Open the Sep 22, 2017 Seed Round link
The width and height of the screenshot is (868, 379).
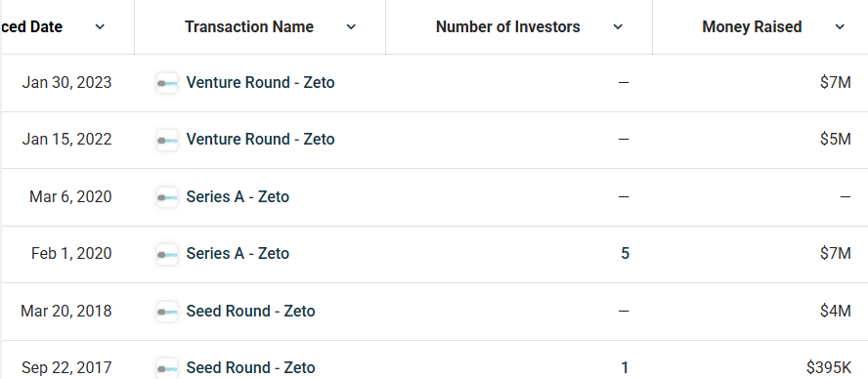tap(251, 367)
